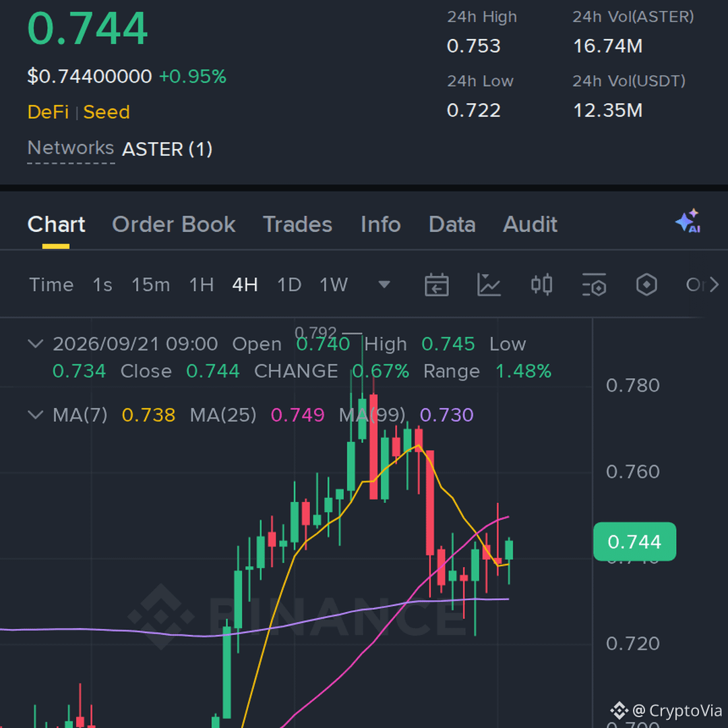Select the 1s time interval
The height and width of the screenshot is (728, 728).
[102, 284]
